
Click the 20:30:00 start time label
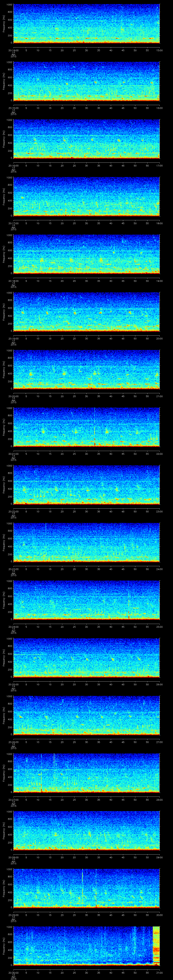coord(13,972)
